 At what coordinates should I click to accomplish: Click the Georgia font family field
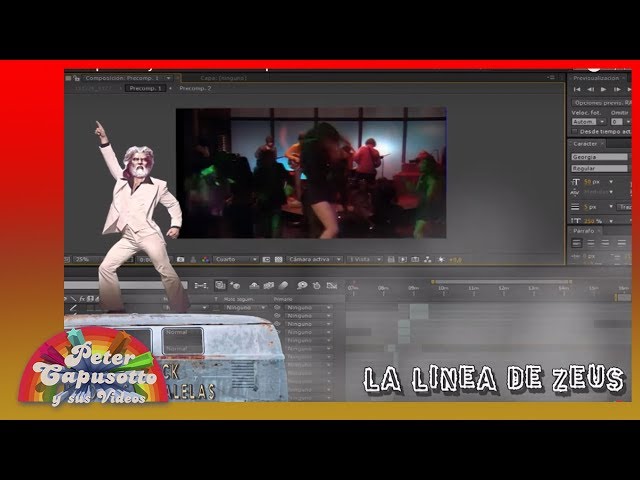599,157
